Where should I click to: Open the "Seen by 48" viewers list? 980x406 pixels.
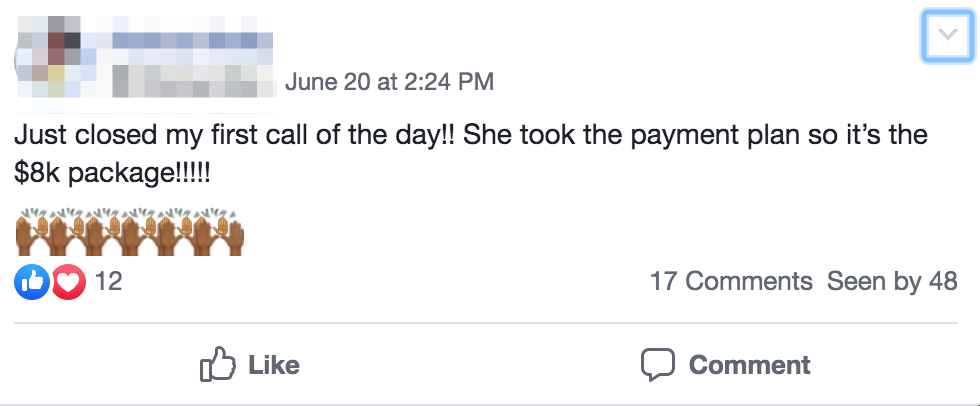click(x=892, y=282)
